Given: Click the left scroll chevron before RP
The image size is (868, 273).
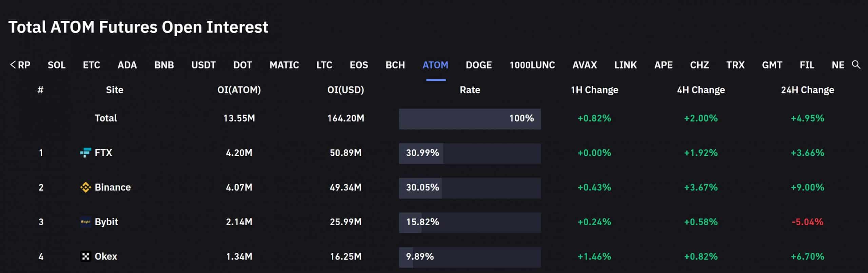Looking at the screenshot, I should (13, 65).
